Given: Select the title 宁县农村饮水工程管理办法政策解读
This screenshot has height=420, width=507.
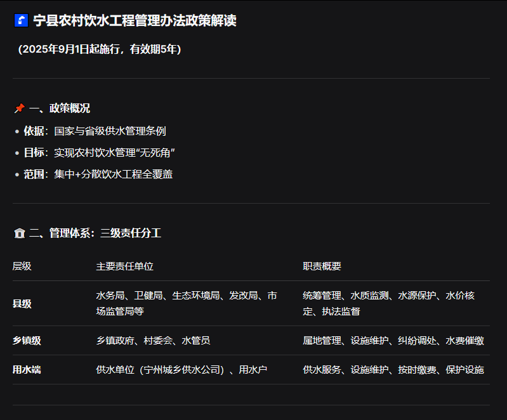Looking at the screenshot, I should click(x=135, y=20).
